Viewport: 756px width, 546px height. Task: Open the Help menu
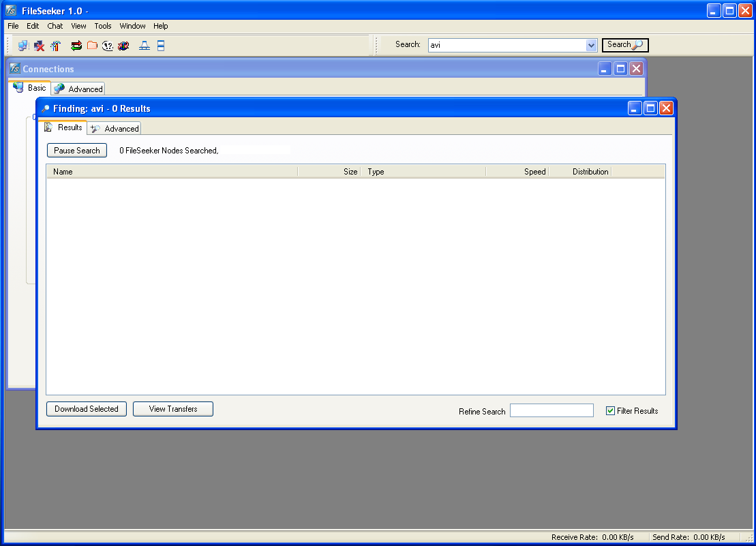pyautogui.click(x=161, y=26)
